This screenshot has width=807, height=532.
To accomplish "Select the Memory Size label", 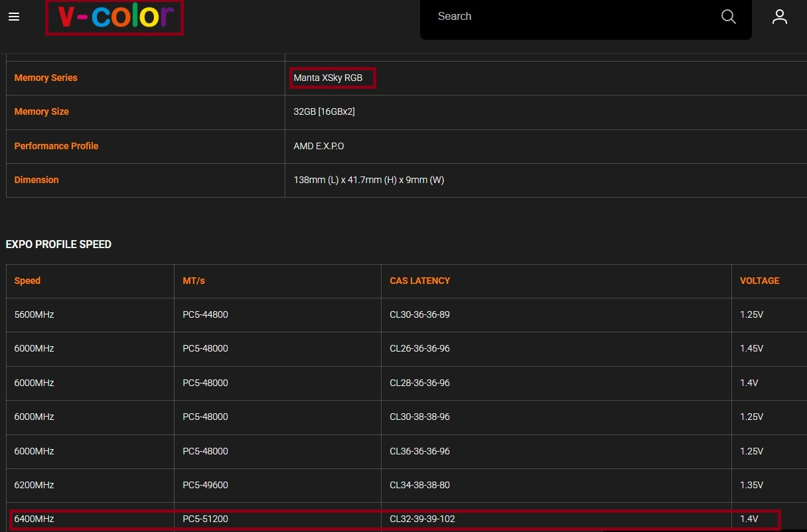I will pos(42,111).
